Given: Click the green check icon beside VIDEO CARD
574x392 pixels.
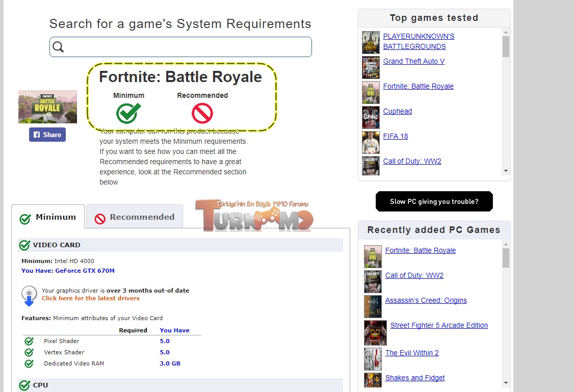Looking at the screenshot, I should click(x=24, y=245).
